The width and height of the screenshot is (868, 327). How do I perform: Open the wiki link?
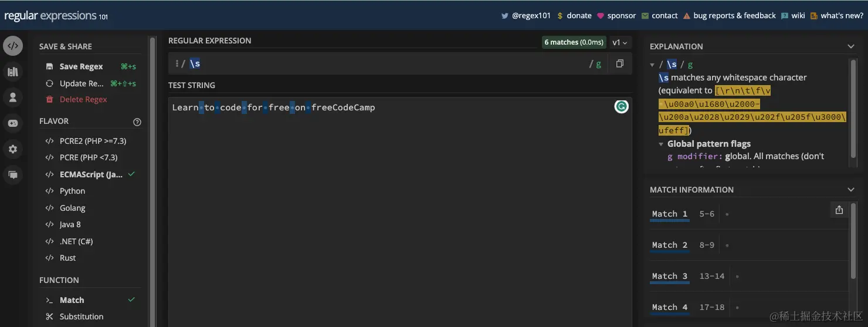[x=798, y=16]
